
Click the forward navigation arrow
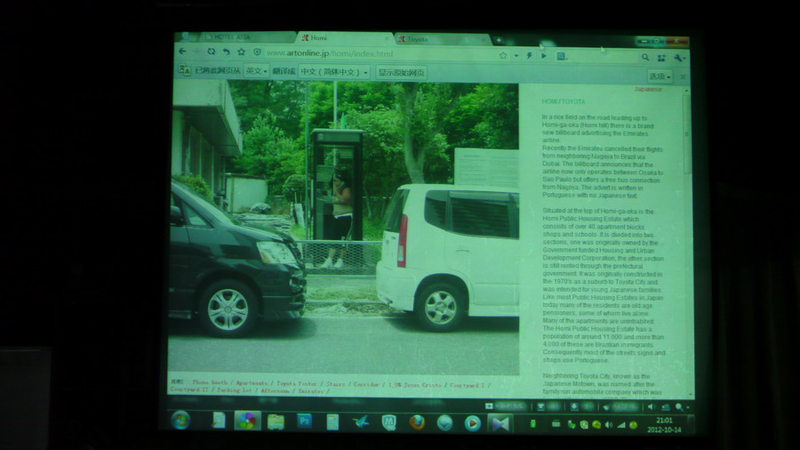click(196, 52)
